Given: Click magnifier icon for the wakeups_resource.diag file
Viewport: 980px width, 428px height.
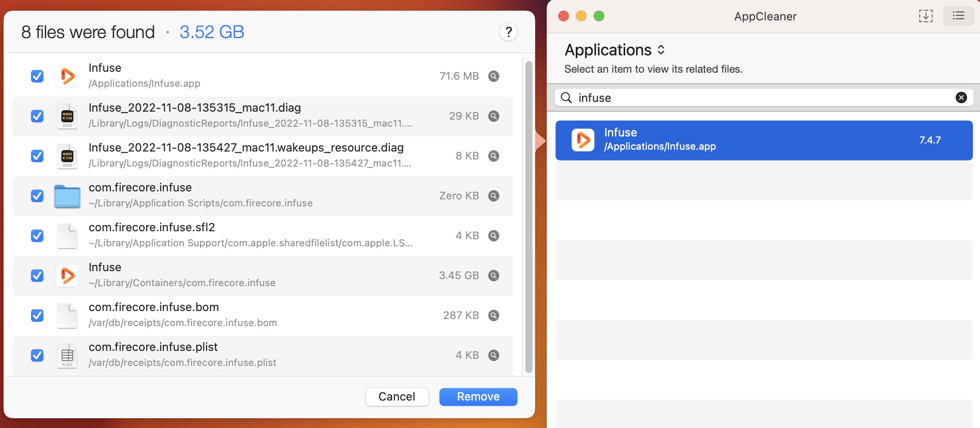Looking at the screenshot, I should 494,156.
